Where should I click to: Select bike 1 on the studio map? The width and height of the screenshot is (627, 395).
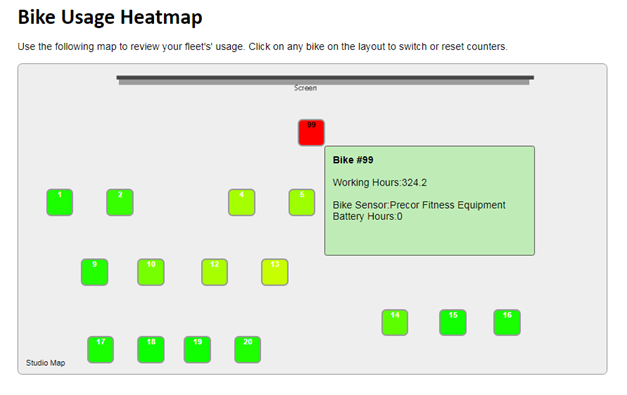tap(60, 202)
